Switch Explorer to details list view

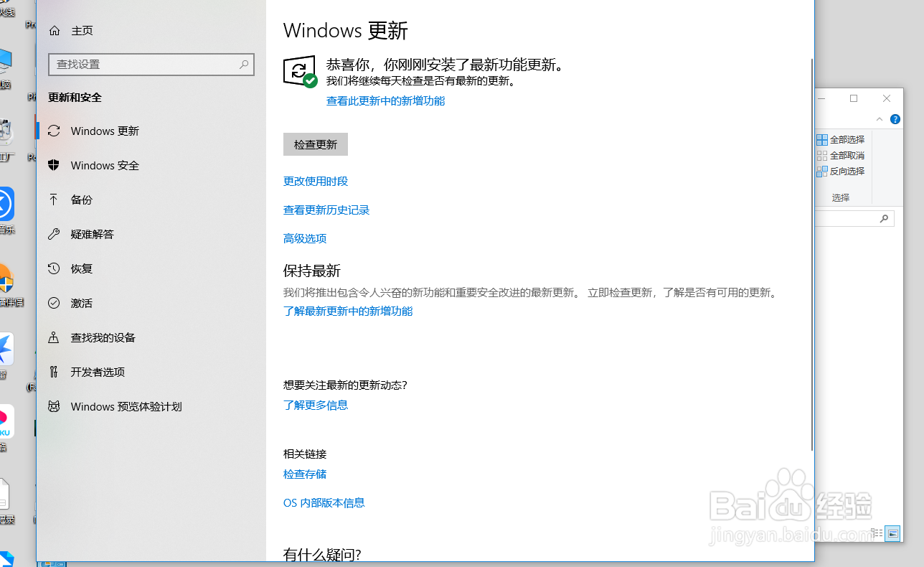pos(877,533)
